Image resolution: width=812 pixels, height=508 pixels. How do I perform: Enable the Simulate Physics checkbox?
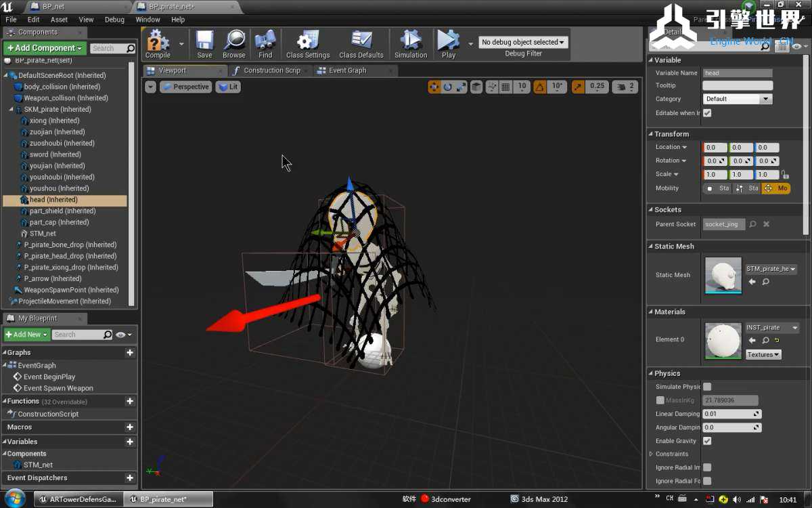[x=707, y=387]
